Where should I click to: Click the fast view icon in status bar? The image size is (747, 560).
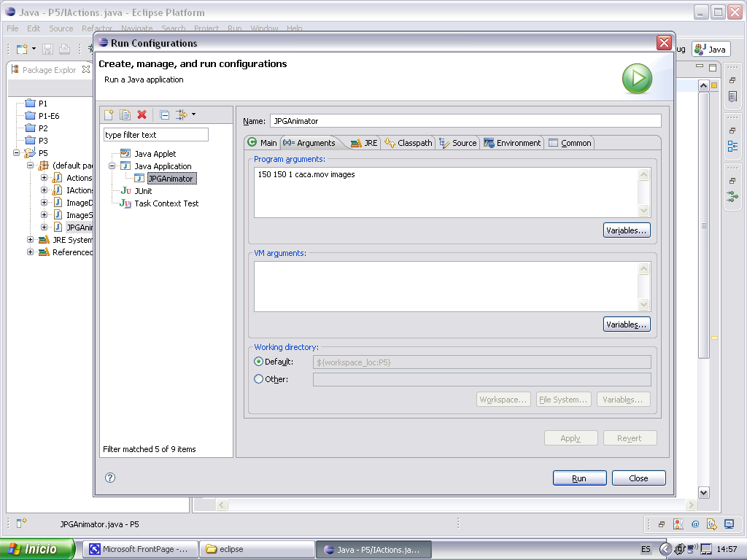(x=21, y=524)
